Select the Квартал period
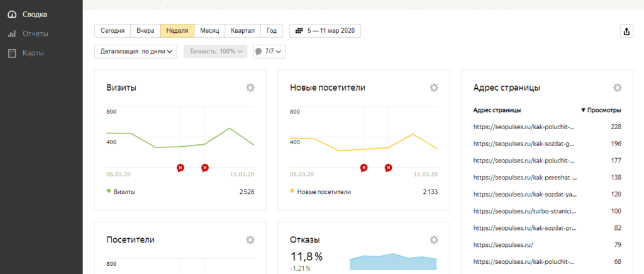The image size is (644, 274). pos(243,31)
